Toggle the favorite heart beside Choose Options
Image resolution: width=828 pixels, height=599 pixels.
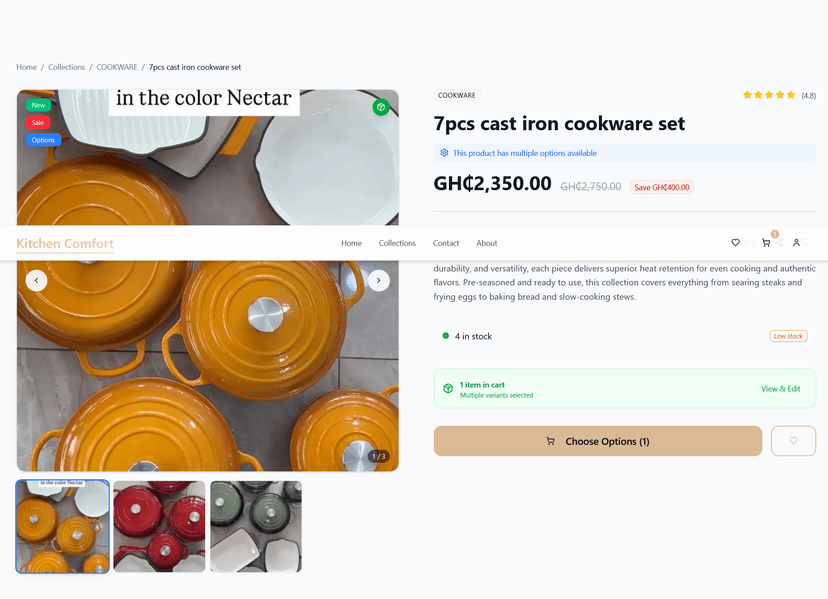[x=793, y=441]
